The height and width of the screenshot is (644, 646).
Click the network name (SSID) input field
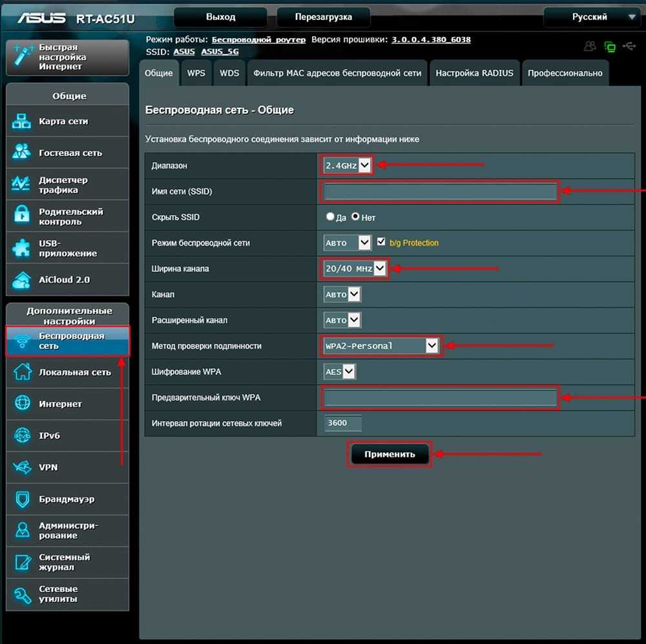click(440, 192)
